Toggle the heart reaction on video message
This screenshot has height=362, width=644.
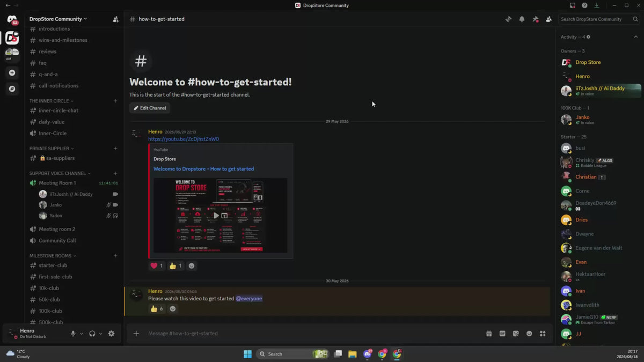click(157, 265)
